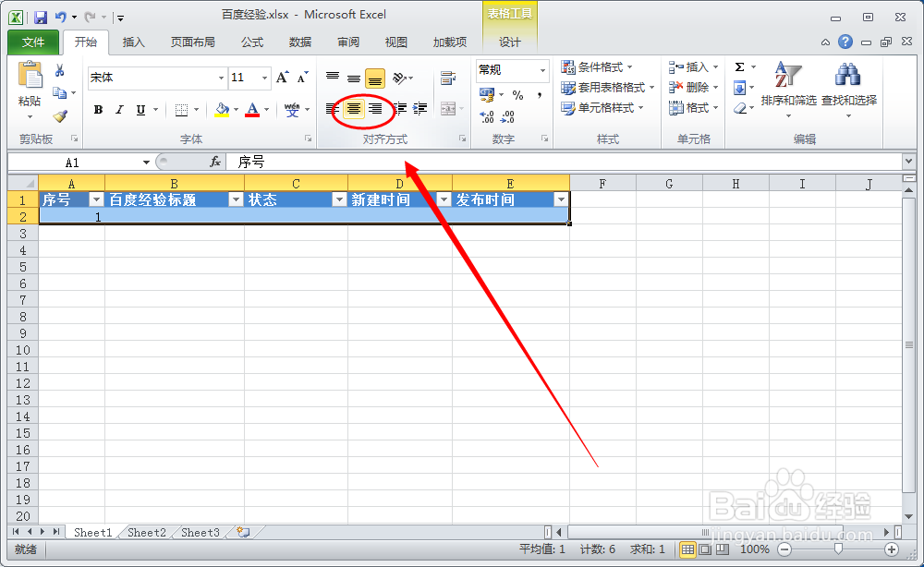Switch to the 数据 tab
The image size is (924, 567).
300,42
